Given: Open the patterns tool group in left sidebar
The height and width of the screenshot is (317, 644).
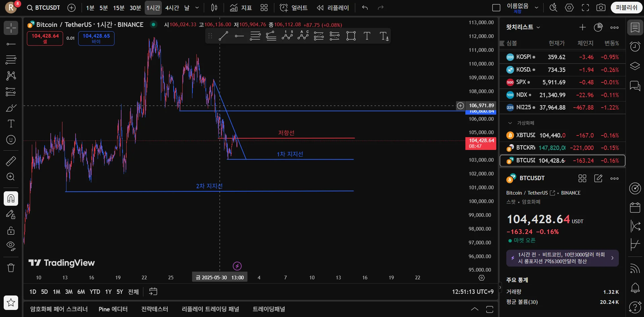Looking at the screenshot, I should pyautogui.click(x=11, y=76).
